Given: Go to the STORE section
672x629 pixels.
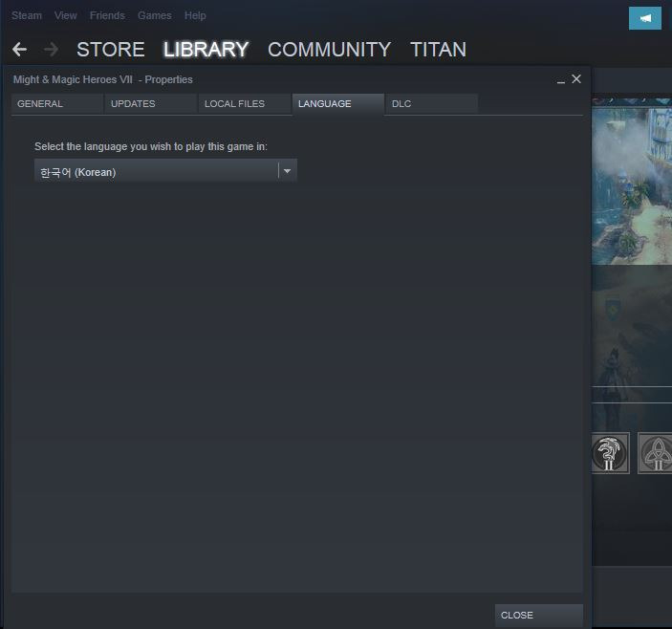Looking at the screenshot, I should (111, 50).
